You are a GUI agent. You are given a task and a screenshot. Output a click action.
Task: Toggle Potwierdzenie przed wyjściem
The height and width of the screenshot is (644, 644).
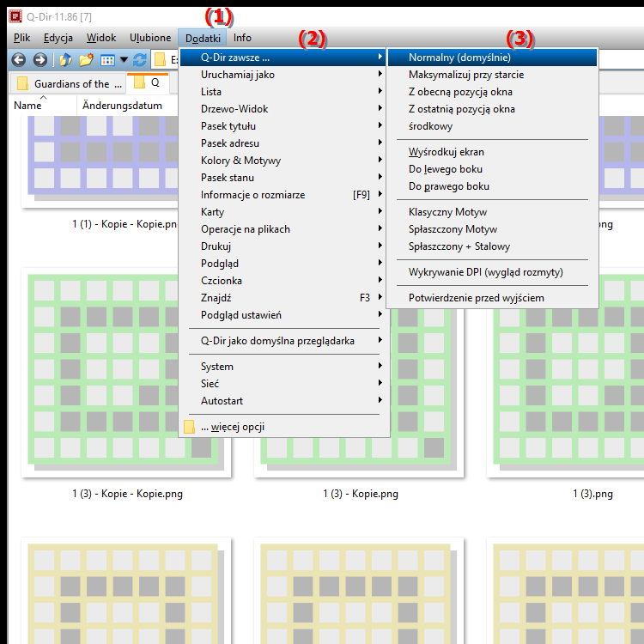[x=492, y=298]
